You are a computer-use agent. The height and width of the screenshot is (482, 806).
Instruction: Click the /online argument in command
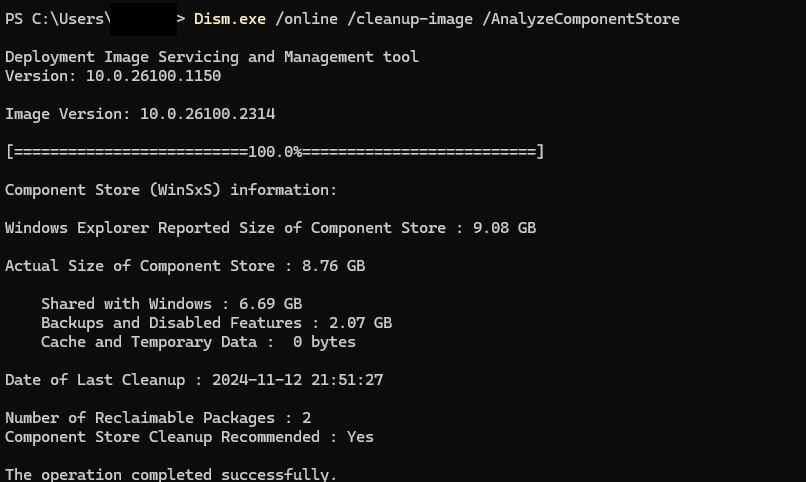pyautogui.click(x=302, y=18)
